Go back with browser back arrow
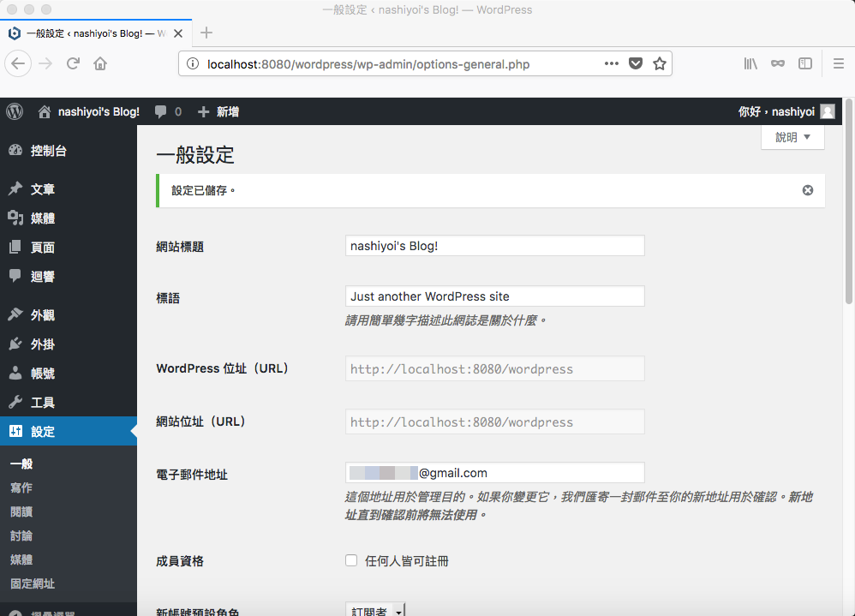 point(18,63)
